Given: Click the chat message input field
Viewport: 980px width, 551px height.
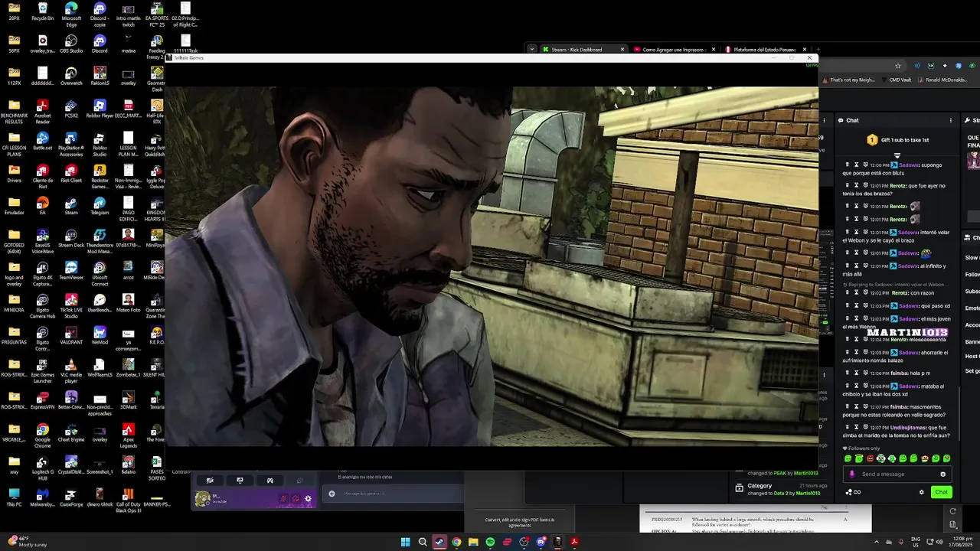Looking at the screenshot, I should click(897, 474).
